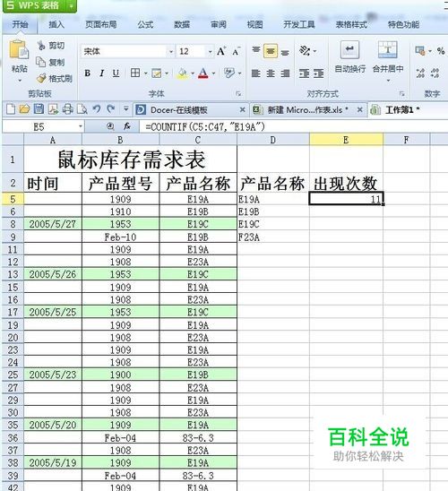The width and height of the screenshot is (448, 491).
Task: Expand the borders dropdown arrow
Action: [x=145, y=73]
